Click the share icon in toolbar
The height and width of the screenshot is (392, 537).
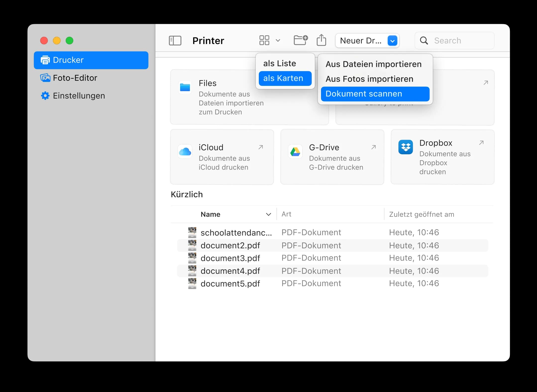321,40
